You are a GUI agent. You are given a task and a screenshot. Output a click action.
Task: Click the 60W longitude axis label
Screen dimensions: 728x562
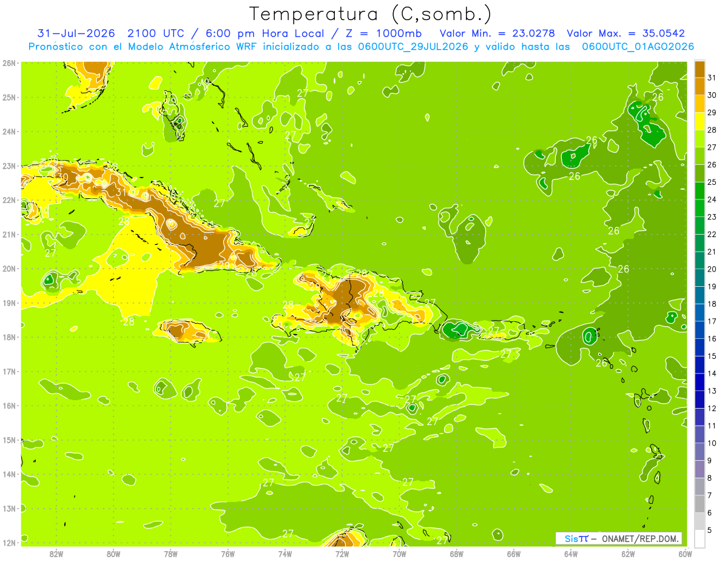[x=686, y=554]
